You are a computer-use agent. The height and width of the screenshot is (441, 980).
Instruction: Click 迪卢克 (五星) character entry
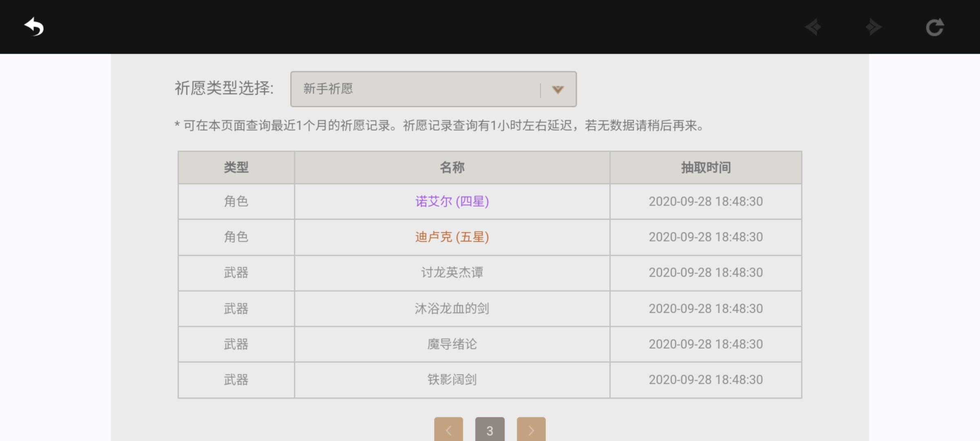point(452,237)
